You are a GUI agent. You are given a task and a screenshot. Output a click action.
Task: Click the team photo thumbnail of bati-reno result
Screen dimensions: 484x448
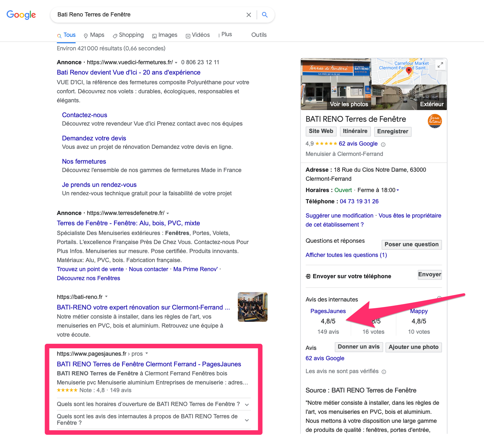click(x=252, y=307)
